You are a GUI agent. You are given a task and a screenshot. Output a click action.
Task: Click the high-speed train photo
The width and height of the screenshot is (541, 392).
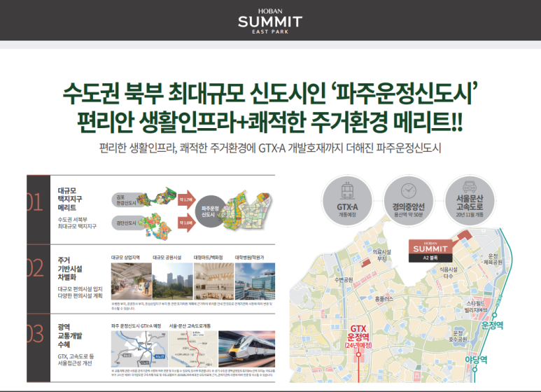coord(246,349)
